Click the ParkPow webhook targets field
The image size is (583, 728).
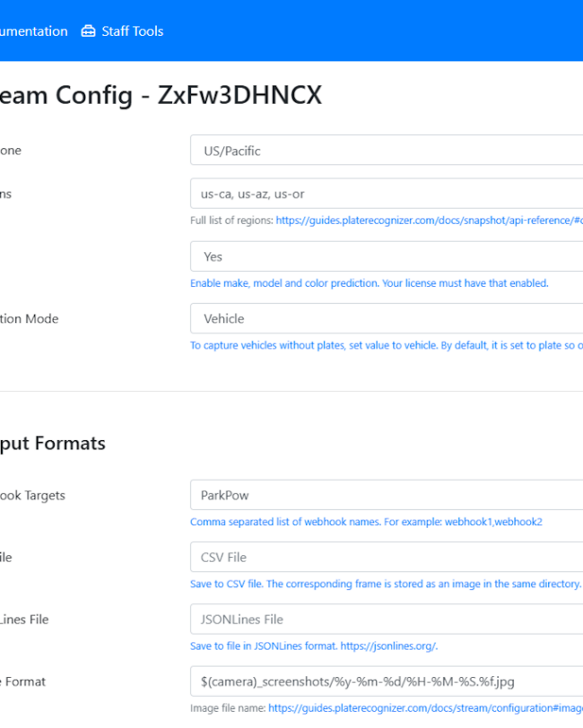click(x=387, y=495)
